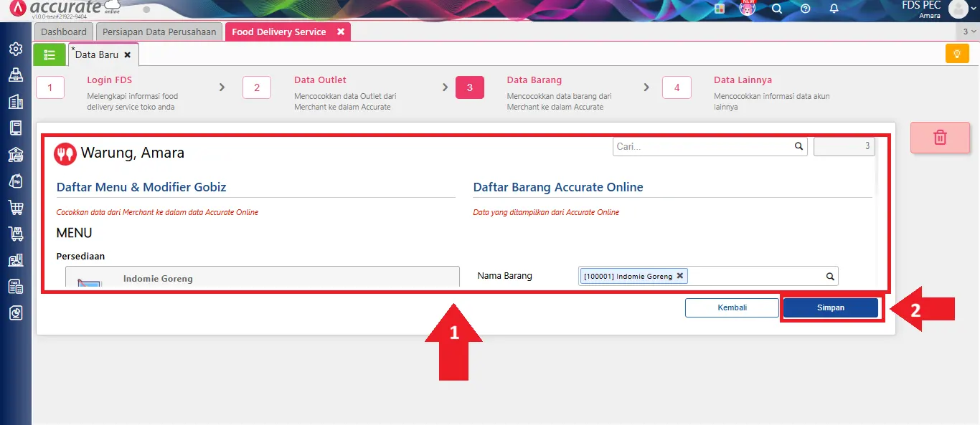This screenshot has width=980, height=425.
Task: Click the green list view button
Action: [50, 54]
